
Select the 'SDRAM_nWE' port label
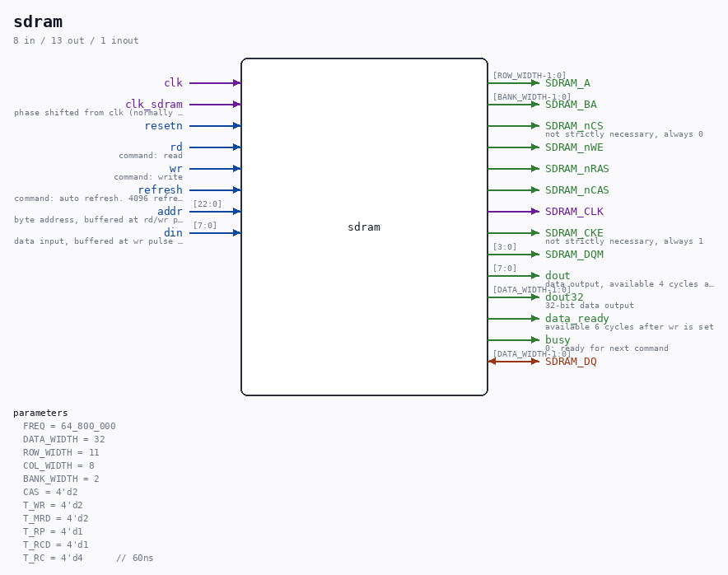click(x=574, y=147)
